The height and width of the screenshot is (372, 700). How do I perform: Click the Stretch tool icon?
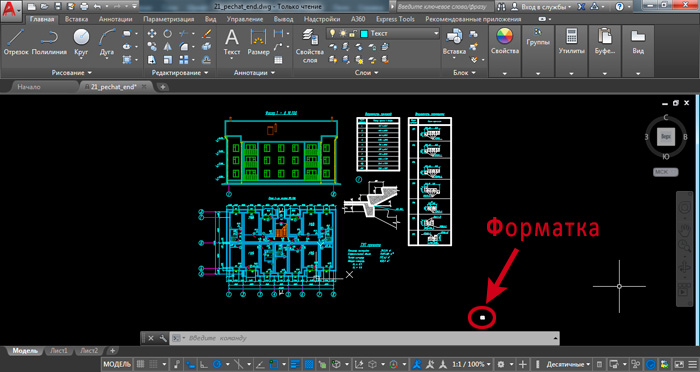point(152,59)
